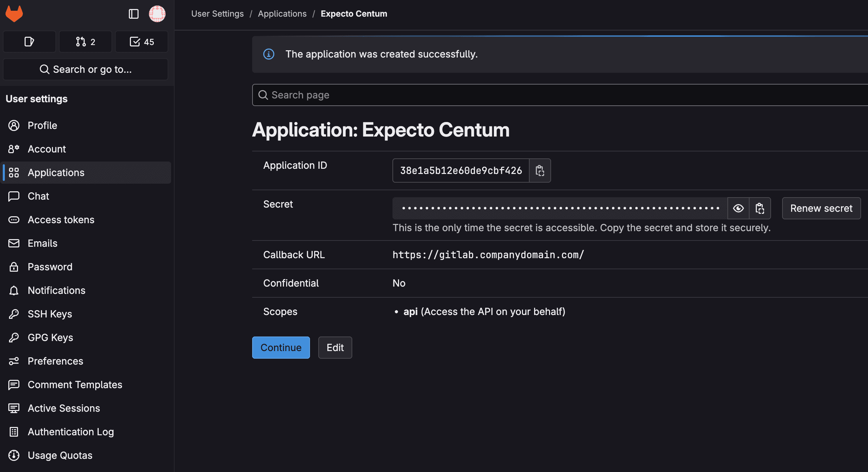The height and width of the screenshot is (472, 868).
Task: Open Authentication Log page
Action: 86,432
